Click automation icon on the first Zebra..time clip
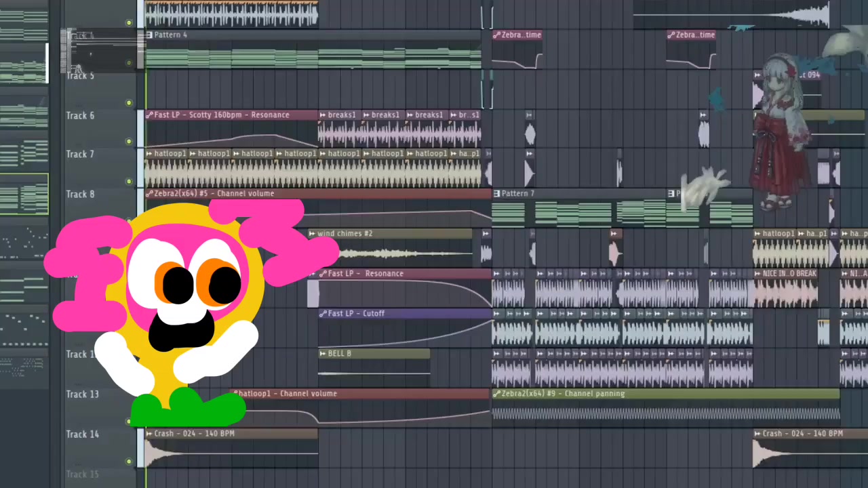Screen dimensions: 868x488 pyautogui.click(x=496, y=35)
